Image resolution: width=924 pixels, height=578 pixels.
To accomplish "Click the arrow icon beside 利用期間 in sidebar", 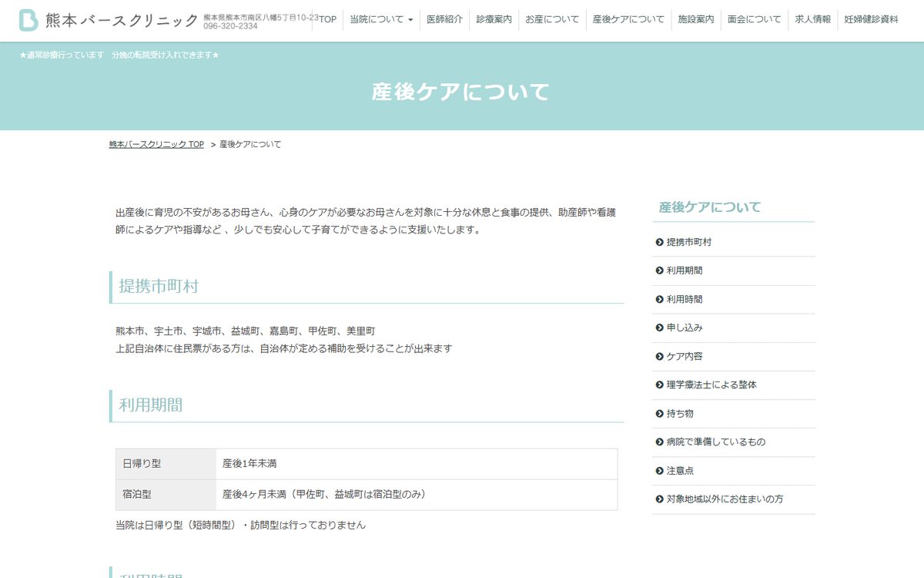I will click(x=659, y=271).
